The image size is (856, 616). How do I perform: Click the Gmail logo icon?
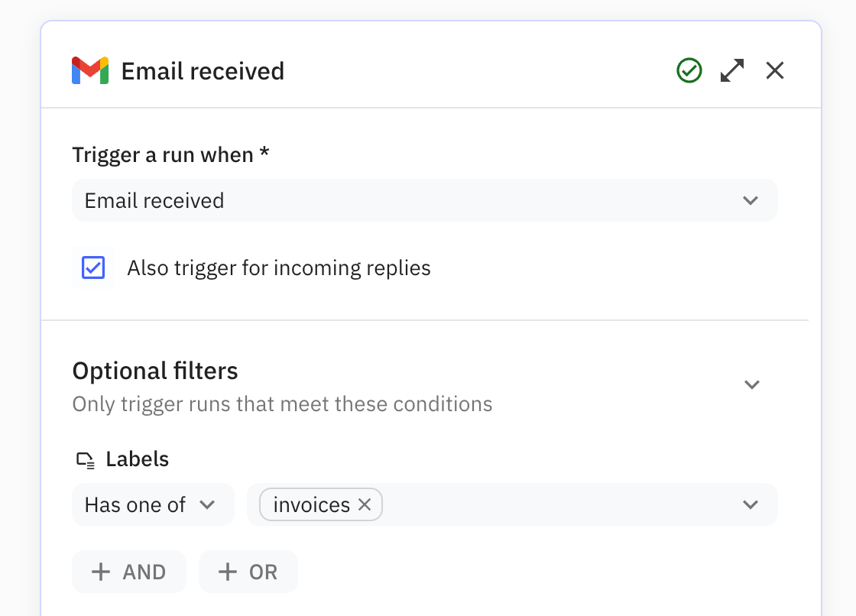[x=90, y=71]
